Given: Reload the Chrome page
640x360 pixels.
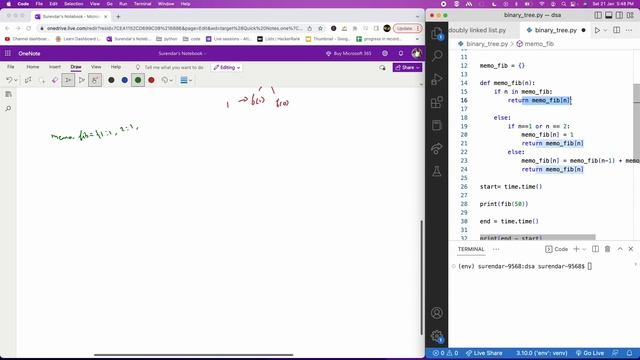Looking at the screenshot, I should click(x=29, y=29).
